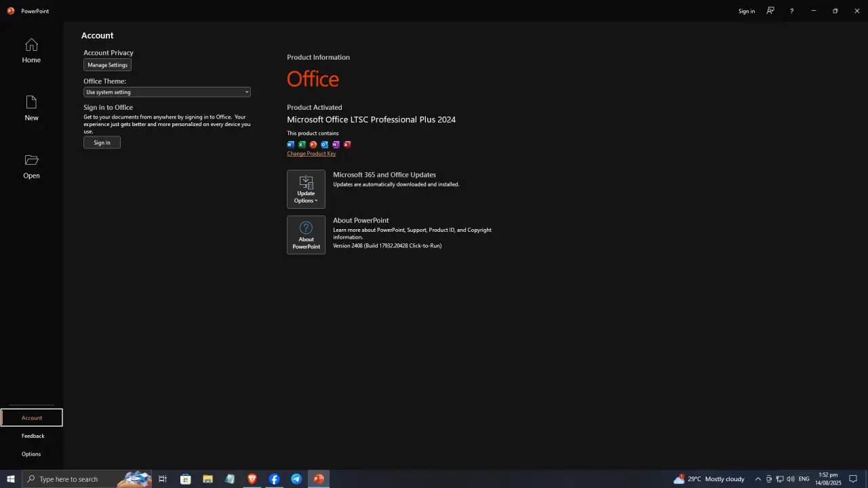Viewport: 868px width, 488px height.
Task: Click the ENG language indicator
Action: tap(804, 479)
